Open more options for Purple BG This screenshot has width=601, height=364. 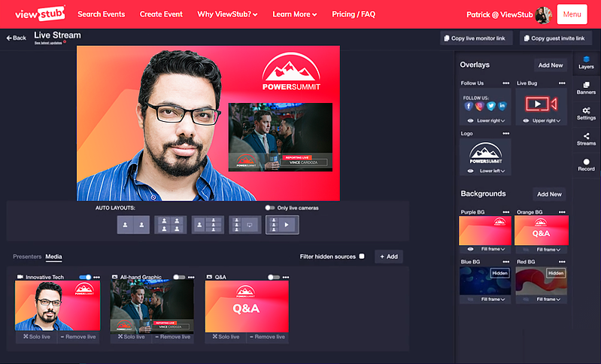click(x=506, y=212)
